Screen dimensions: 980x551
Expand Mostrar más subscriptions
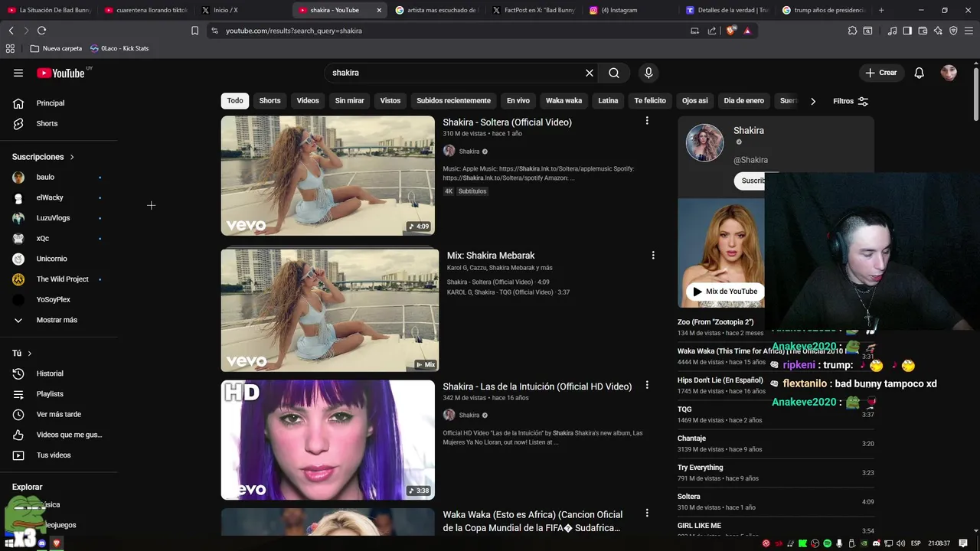(x=58, y=320)
